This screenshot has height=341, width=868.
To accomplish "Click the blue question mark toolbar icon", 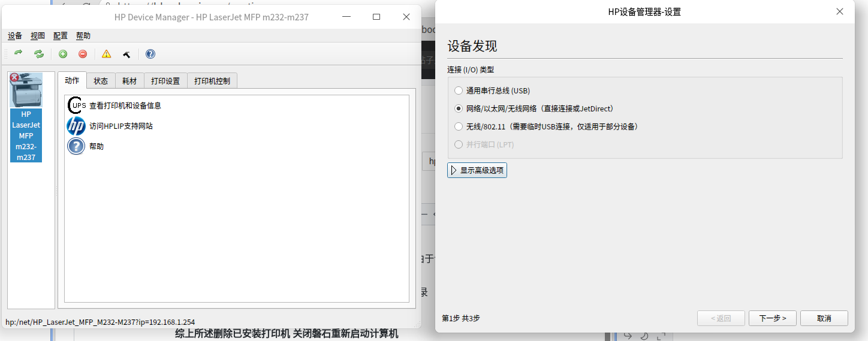I will (150, 54).
